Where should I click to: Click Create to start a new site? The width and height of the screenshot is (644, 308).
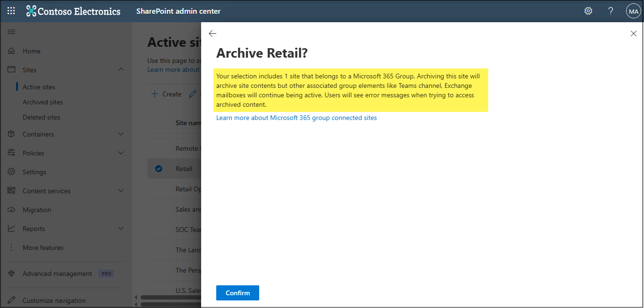pos(166,94)
